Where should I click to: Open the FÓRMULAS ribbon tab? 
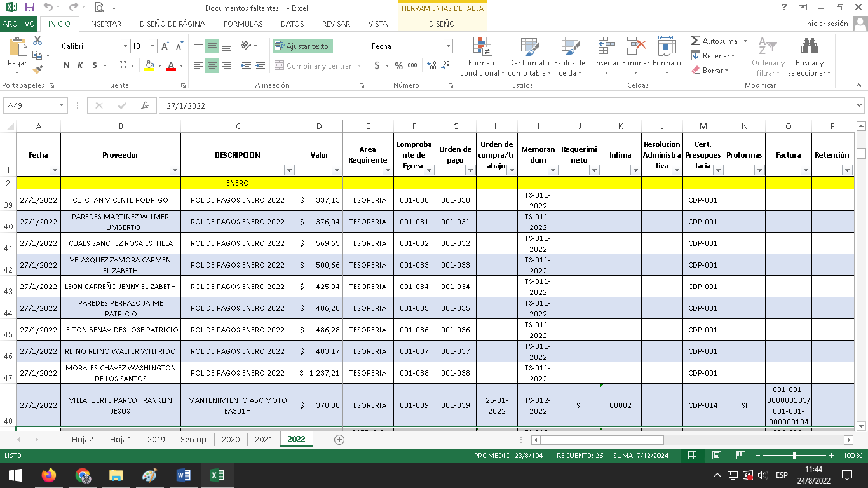(x=243, y=24)
